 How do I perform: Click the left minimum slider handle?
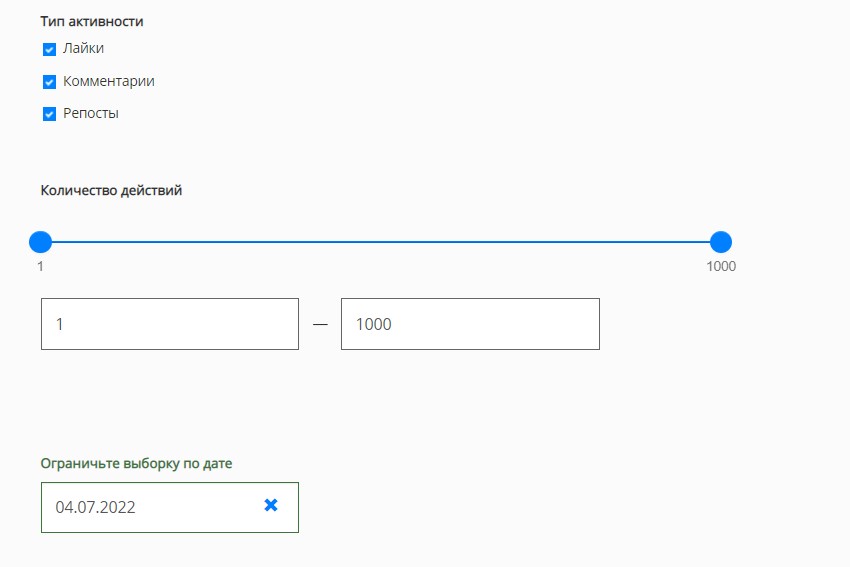[40, 242]
